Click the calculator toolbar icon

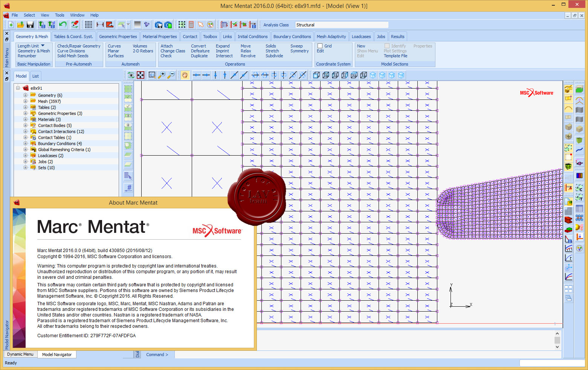tap(191, 25)
